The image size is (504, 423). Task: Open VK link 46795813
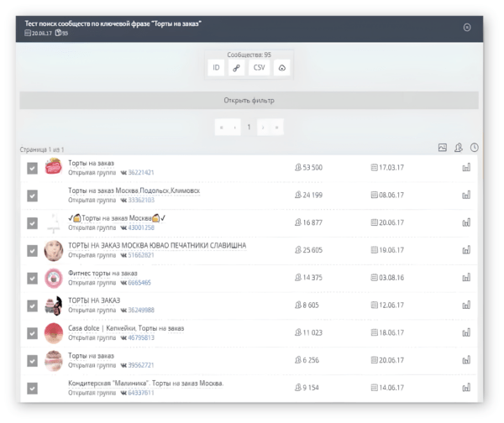141,338
